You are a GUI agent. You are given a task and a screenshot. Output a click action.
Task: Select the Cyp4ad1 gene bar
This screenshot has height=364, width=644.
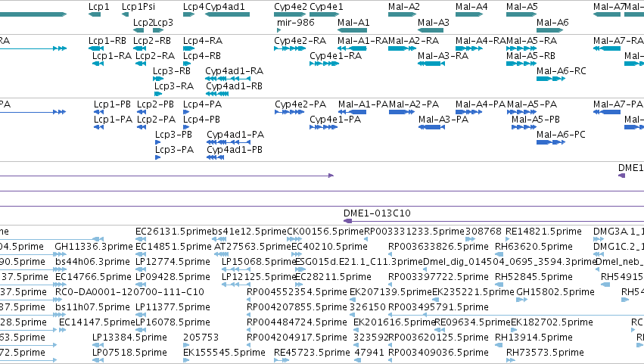[227, 14]
